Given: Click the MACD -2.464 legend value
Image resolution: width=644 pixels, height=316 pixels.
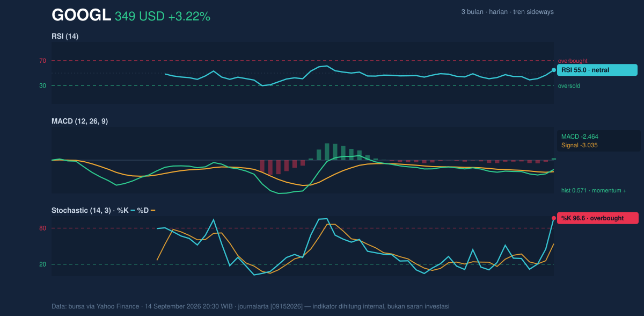Looking at the screenshot, I should coord(580,137).
